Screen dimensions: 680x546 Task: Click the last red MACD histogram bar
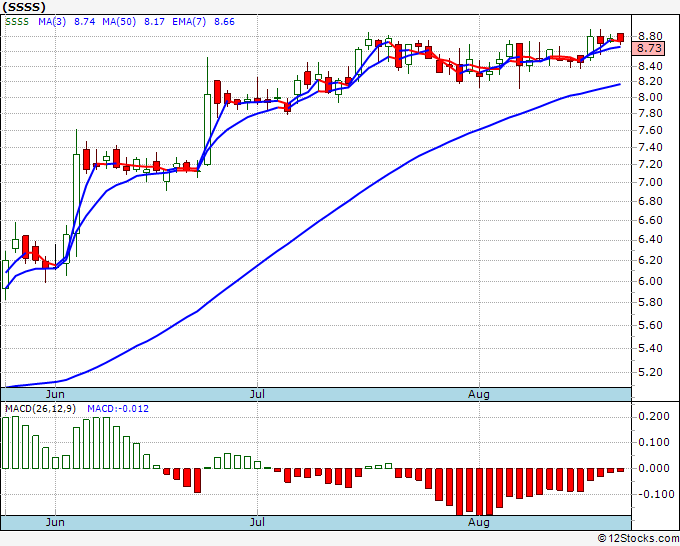[x=621, y=470]
